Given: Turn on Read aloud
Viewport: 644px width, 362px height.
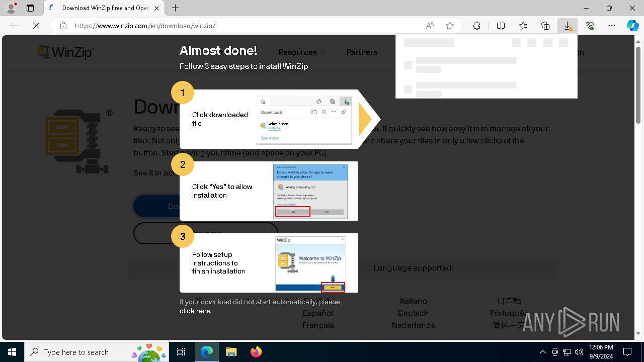Looking at the screenshot, I should (x=430, y=26).
